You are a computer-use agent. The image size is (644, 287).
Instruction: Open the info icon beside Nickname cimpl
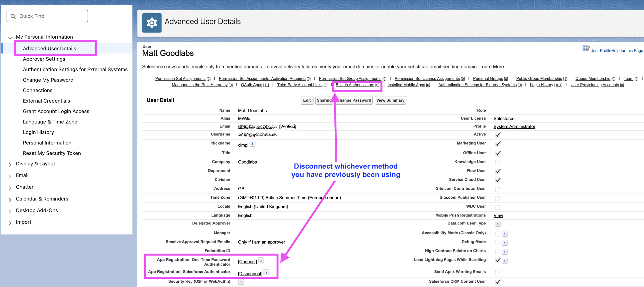(253, 144)
